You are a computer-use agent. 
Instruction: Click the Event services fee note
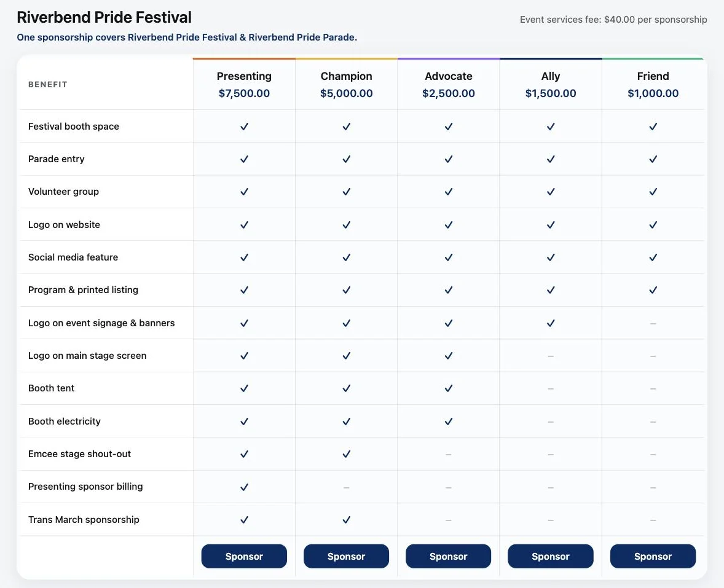click(x=613, y=20)
